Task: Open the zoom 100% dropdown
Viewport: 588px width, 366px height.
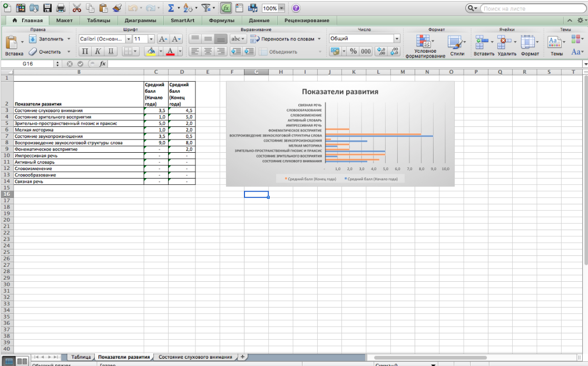Action: [x=281, y=8]
